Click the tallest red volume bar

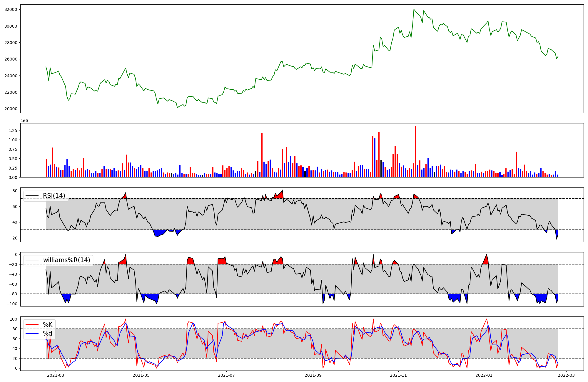coord(415,151)
